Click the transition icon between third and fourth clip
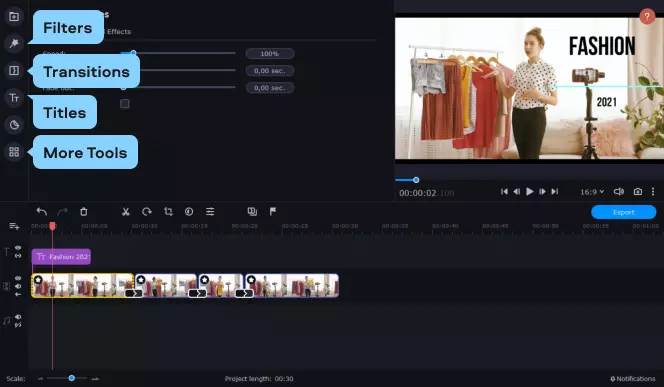This screenshot has width=664, height=387. coord(244,293)
